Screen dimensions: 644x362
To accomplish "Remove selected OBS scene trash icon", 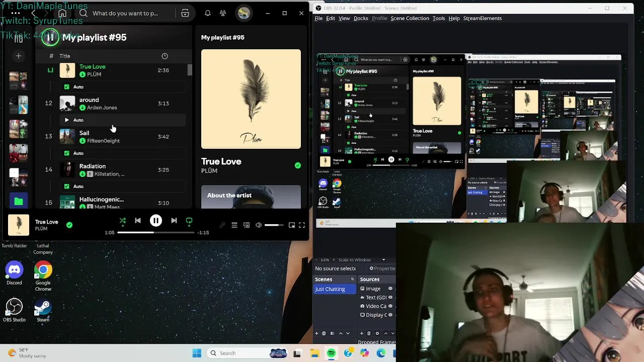I will tap(324, 333).
